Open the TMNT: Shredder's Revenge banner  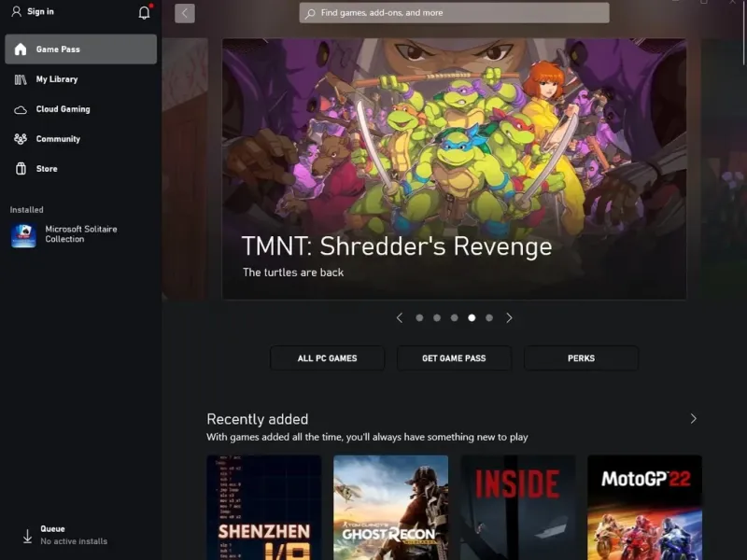[x=454, y=169]
